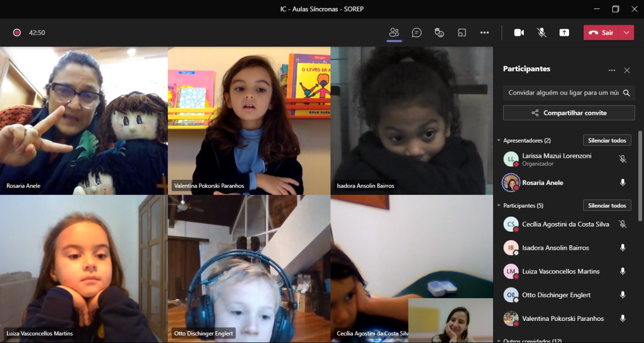Click the CS avatar of Cecília
Image resolution: width=644 pixels, height=343 pixels.
tap(511, 224)
